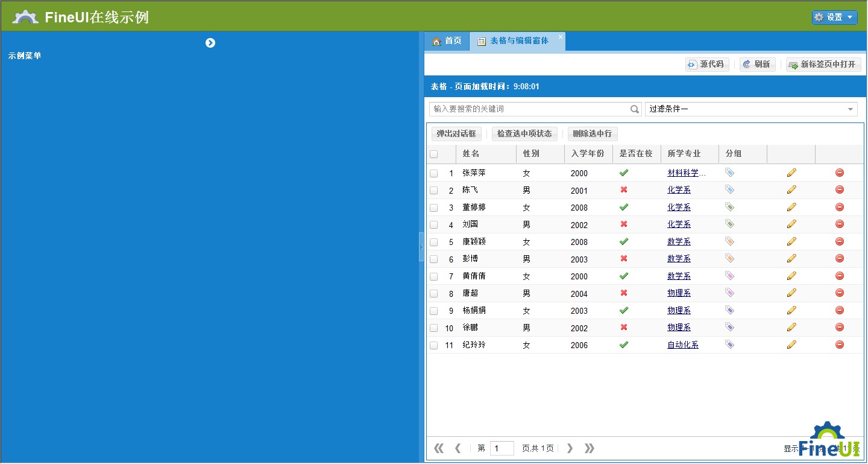Click the group tag icon for 董婷婷
868x464 pixels.
click(x=729, y=207)
